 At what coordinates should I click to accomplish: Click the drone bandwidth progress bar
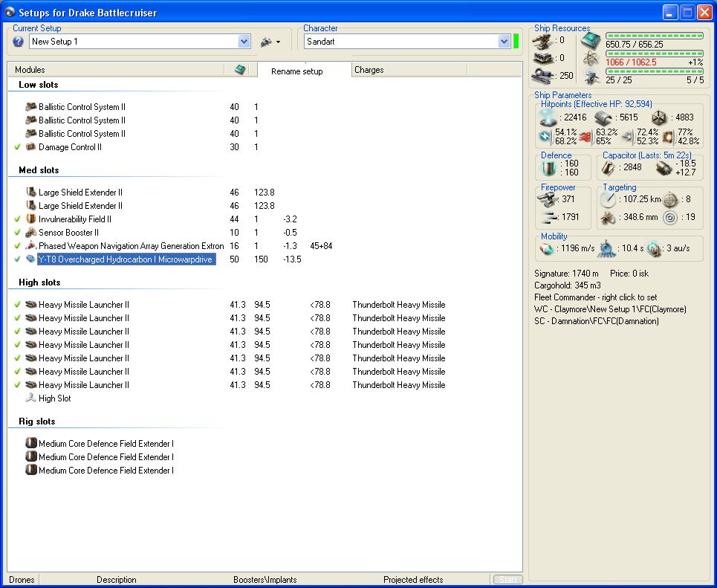(655, 71)
